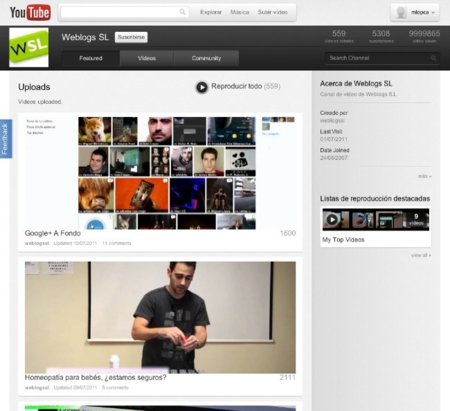Subscribe to Weblogs SL channel

point(131,37)
